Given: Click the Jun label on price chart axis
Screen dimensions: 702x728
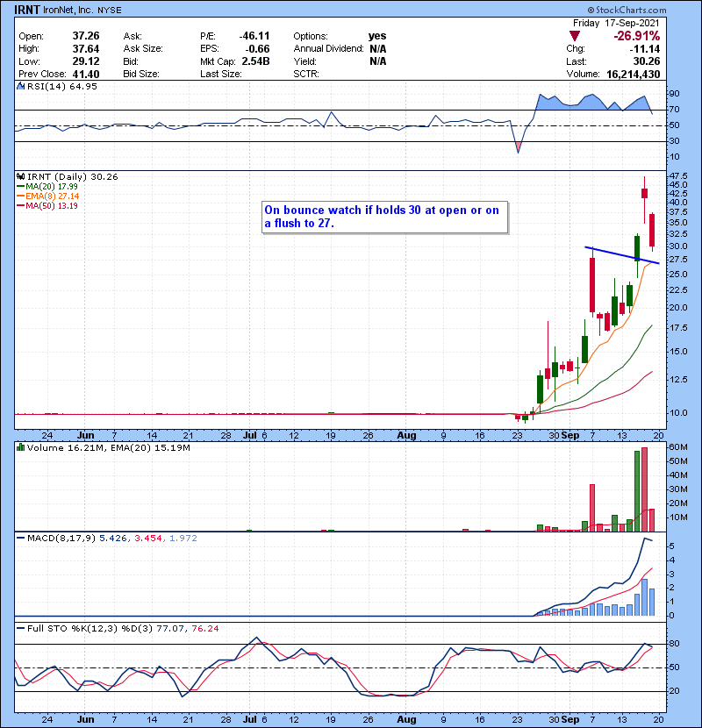Looking at the screenshot, I should [x=85, y=436].
